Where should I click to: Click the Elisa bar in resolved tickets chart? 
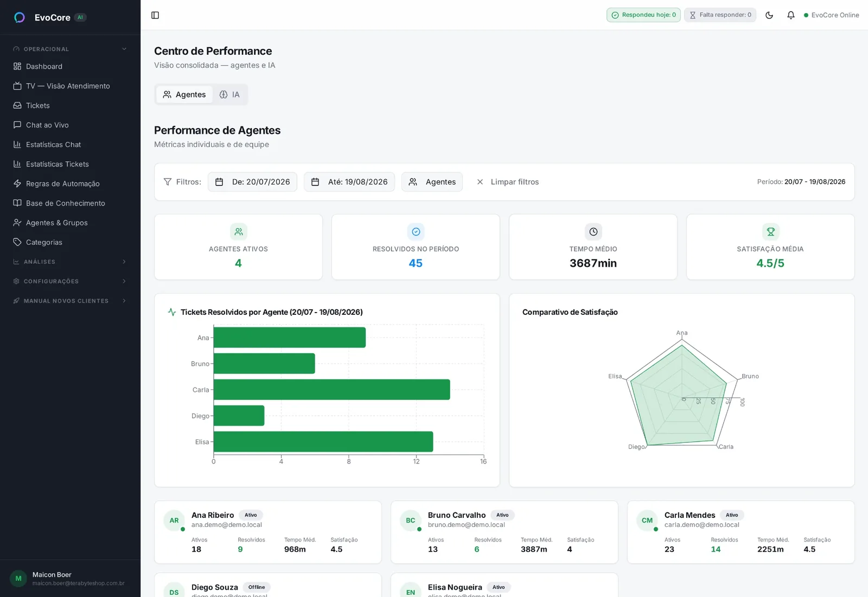coord(323,442)
